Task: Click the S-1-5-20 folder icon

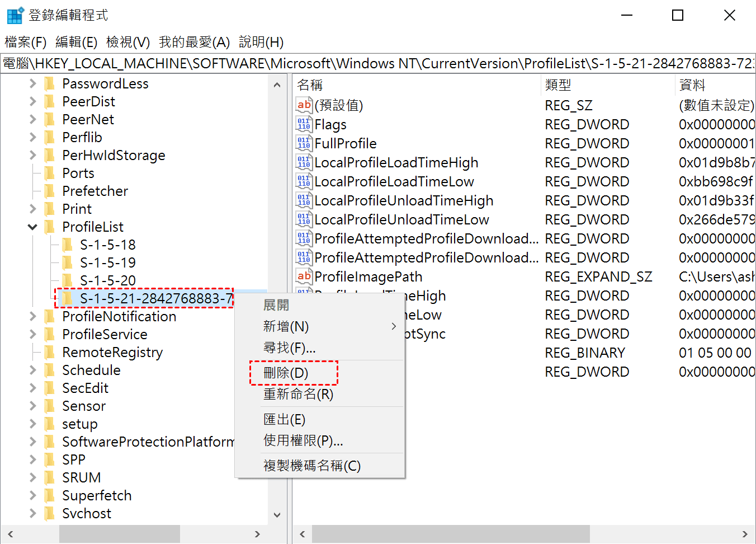Action: click(68, 281)
